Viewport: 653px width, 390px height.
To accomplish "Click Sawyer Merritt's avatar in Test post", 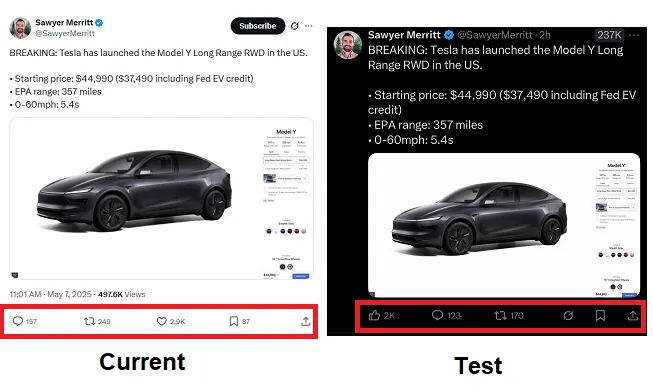I will coord(347,45).
